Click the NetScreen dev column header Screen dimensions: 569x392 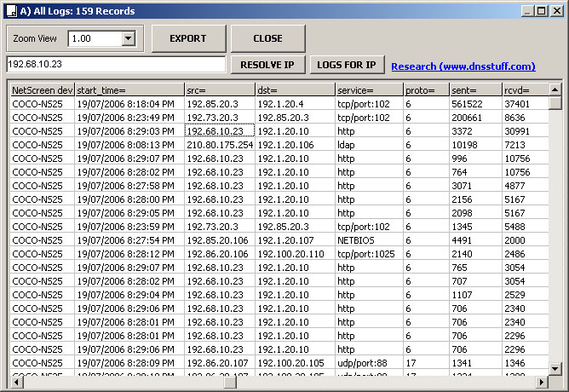pyautogui.click(x=43, y=90)
